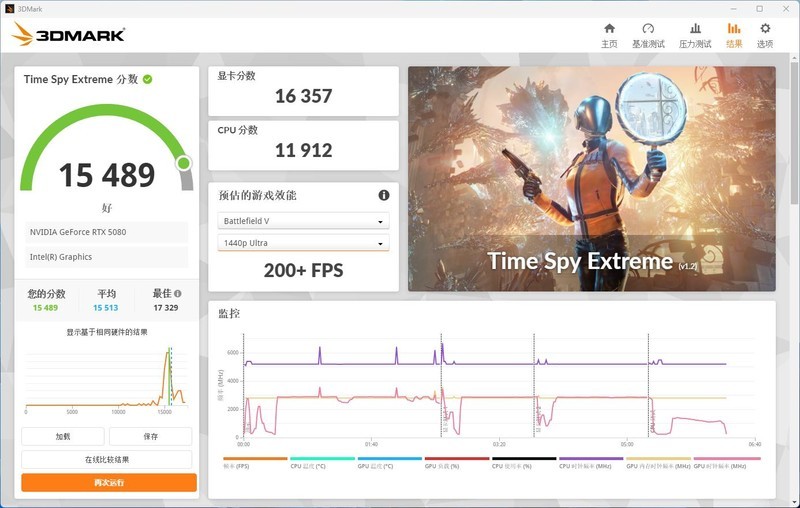
Task: Open the 1440p Ultra resolution dropdown
Action: click(303, 243)
